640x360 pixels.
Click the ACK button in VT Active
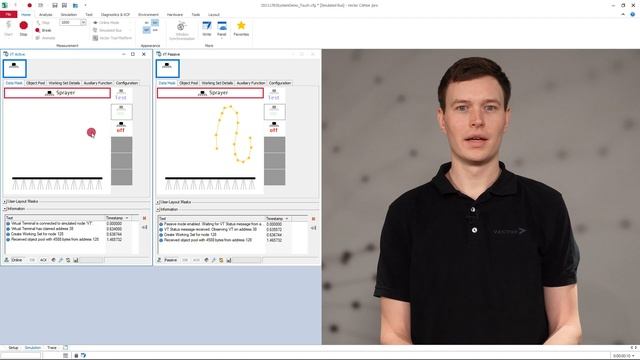click(x=43, y=260)
